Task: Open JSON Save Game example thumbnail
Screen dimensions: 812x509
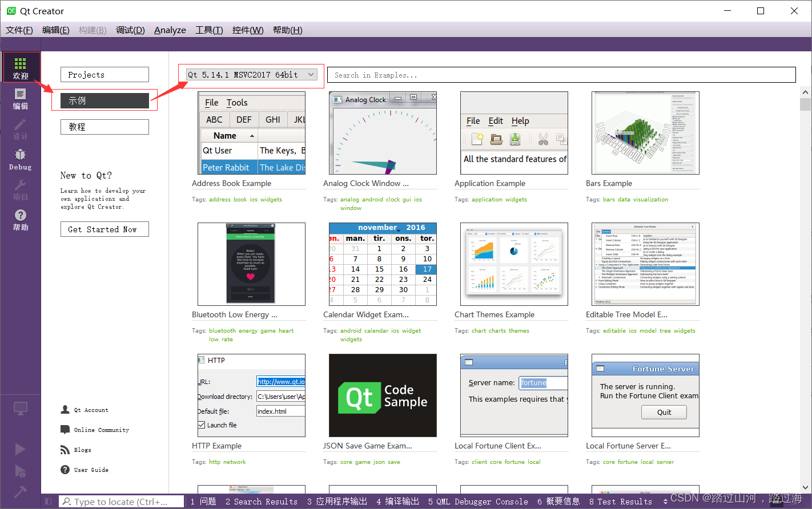Action: tap(383, 395)
